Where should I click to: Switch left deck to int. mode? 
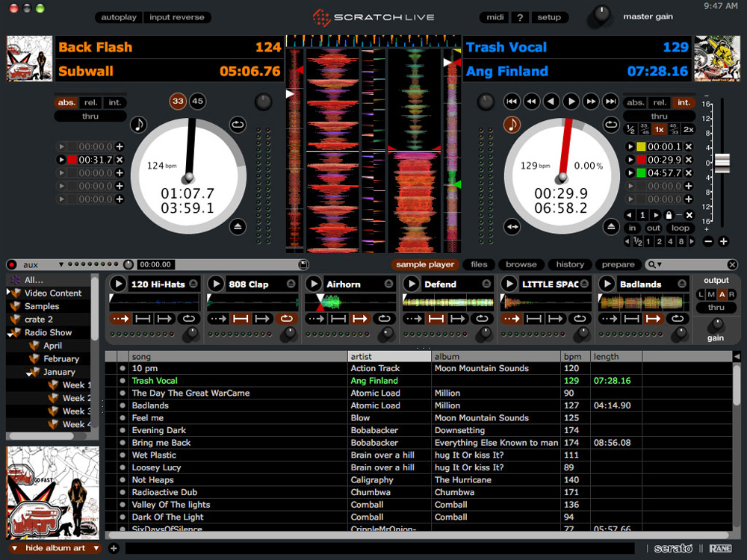115,102
